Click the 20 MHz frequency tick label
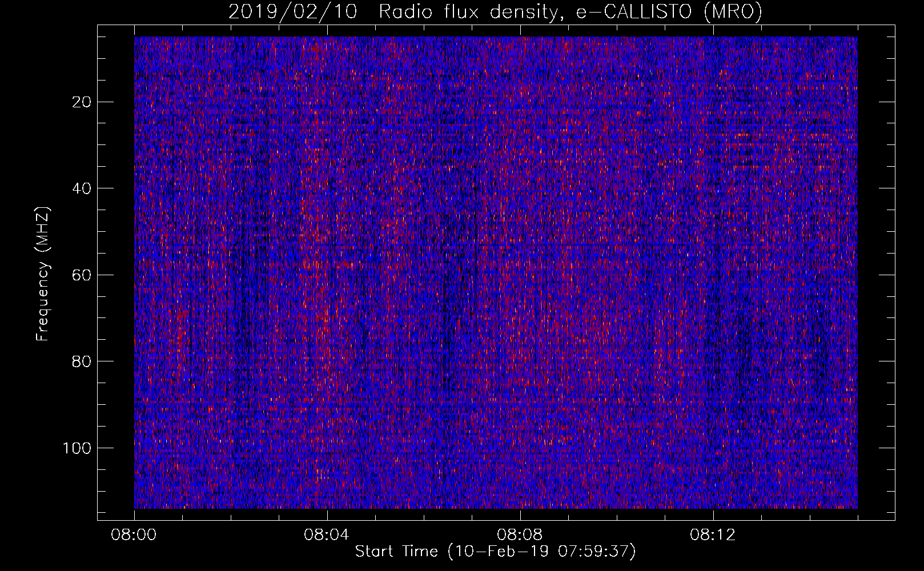 pos(82,102)
